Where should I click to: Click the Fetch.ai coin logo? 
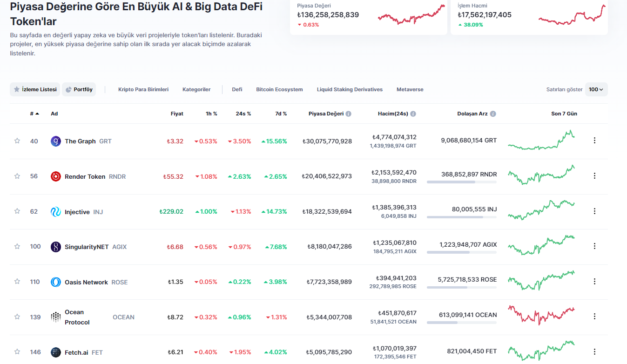(56, 352)
